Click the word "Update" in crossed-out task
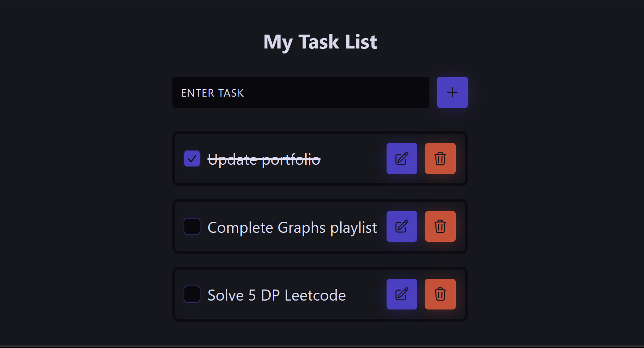The image size is (644, 348). coord(232,159)
